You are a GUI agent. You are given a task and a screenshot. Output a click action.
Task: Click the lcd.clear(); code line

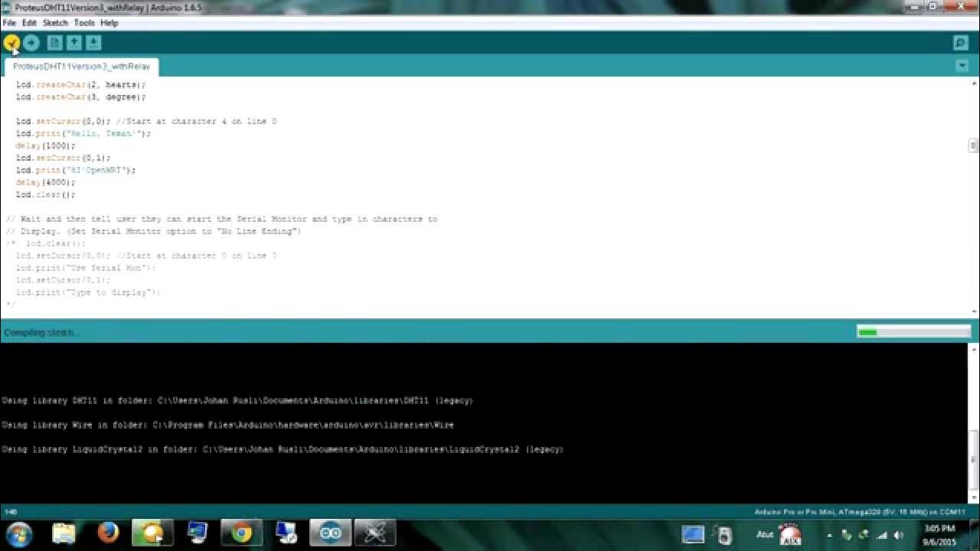(x=46, y=194)
